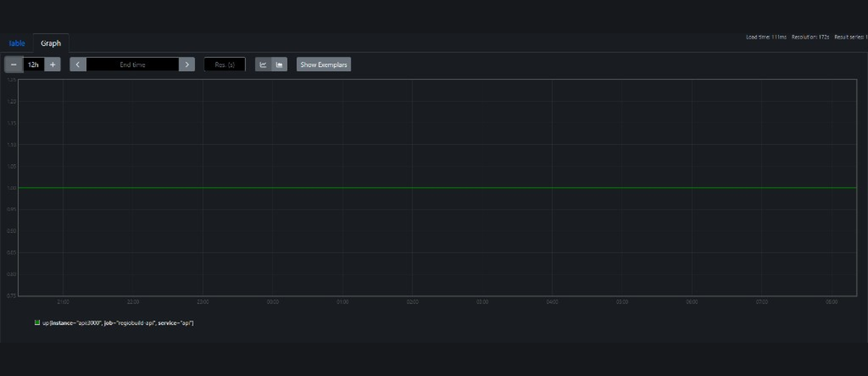Show stacked area graph
868x376 pixels.
pos(279,64)
